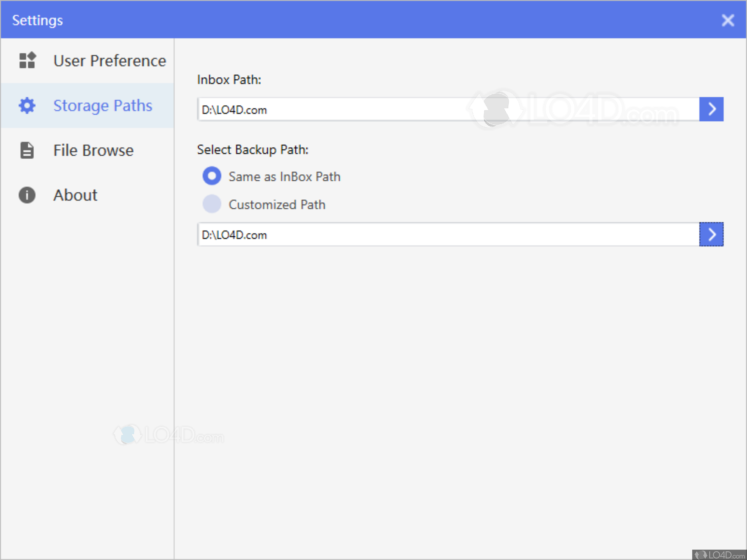Screen dimensions: 747x560
Task: Click the About info circle icon
Action: 27,195
